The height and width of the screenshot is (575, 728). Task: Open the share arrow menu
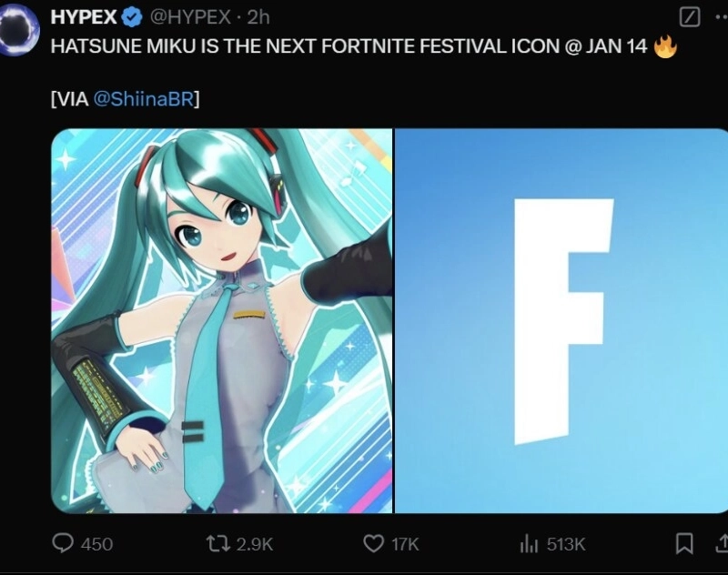coord(720,543)
